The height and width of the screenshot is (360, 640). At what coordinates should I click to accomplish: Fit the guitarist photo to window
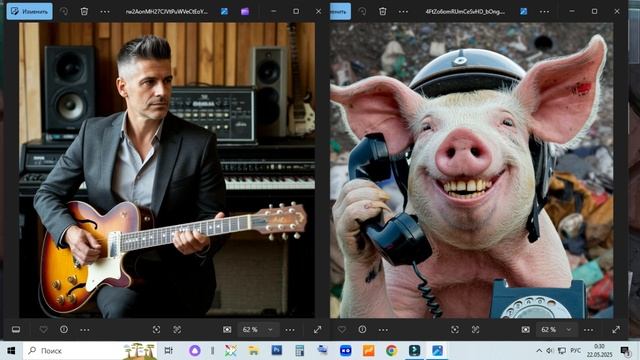(227, 329)
